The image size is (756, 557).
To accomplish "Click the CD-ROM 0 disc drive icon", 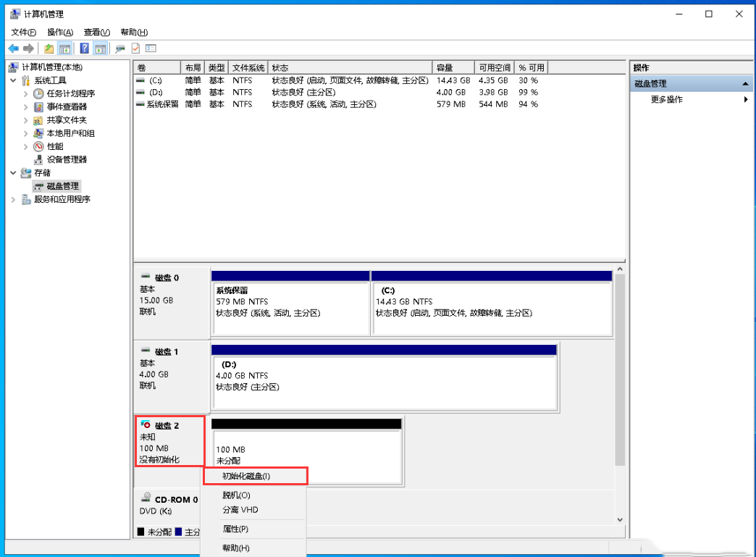I will (x=146, y=498).
